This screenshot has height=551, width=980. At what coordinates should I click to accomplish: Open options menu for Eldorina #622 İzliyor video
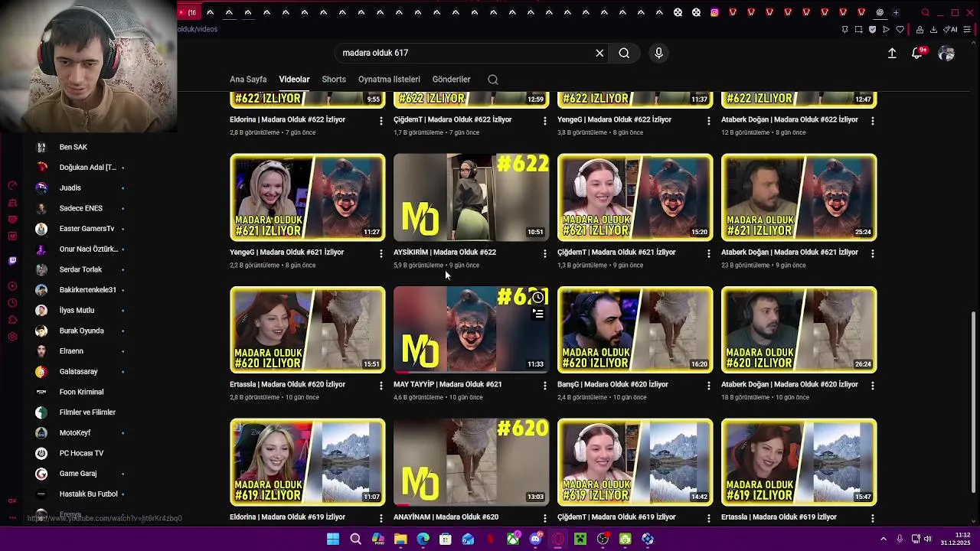pos(381,121)
